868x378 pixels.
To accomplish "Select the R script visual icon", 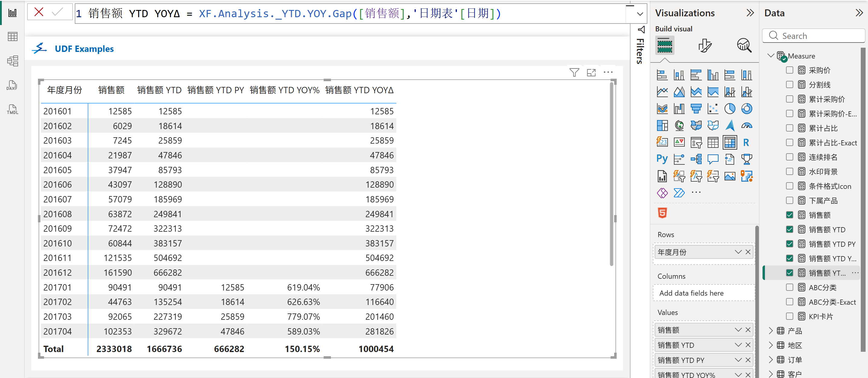I will tap(746, 142).
